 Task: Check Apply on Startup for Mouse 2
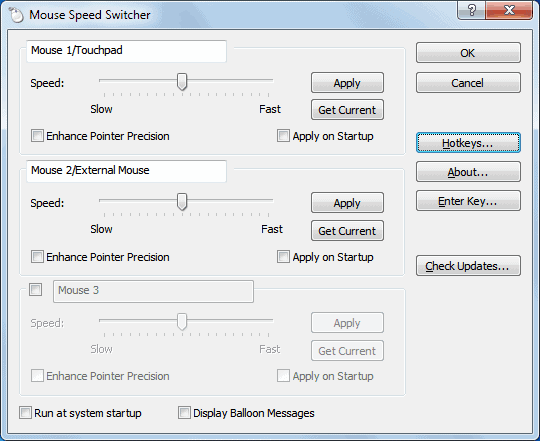[x=283, y=257]
